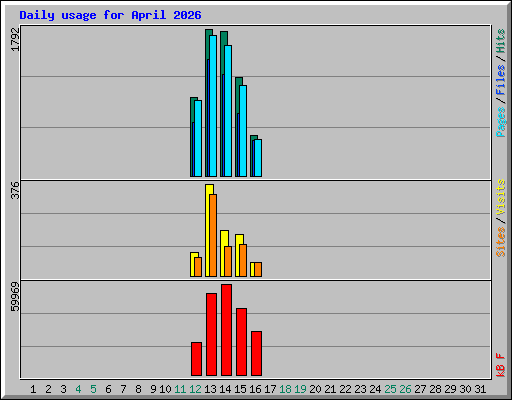
Task: Select the cyan pages bar for day 12
Action: coord(198,138)
